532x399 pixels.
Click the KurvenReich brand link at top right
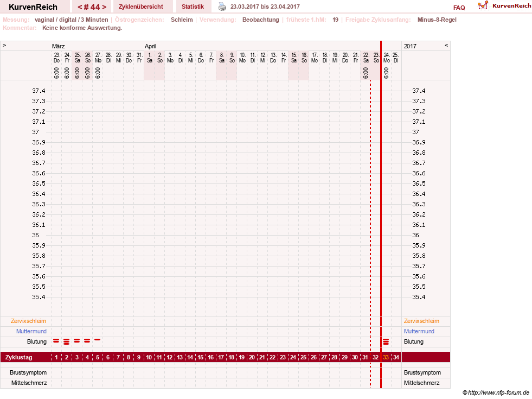coord(511,6)
